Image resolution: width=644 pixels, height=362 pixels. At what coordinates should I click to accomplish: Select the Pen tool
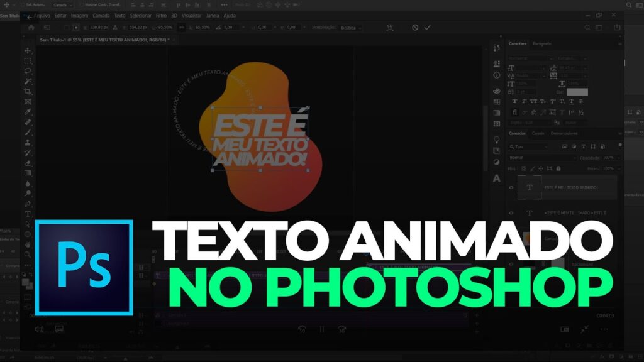coord(28,204)
